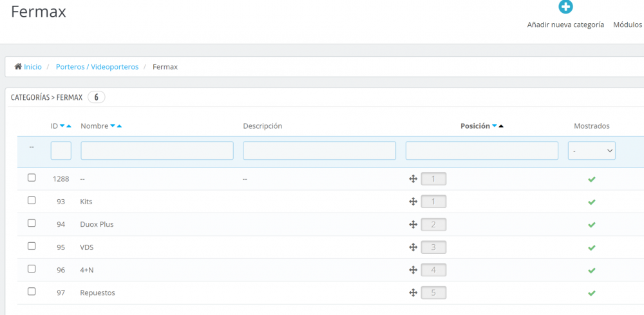644x315 pixels.
Task: Click the Mostrados column header
Action: coord(591,126)
